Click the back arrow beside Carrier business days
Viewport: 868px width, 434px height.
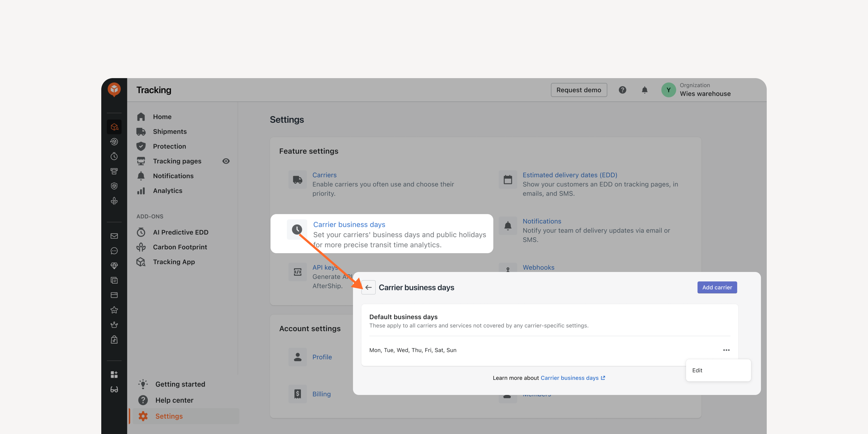point(368,287)
